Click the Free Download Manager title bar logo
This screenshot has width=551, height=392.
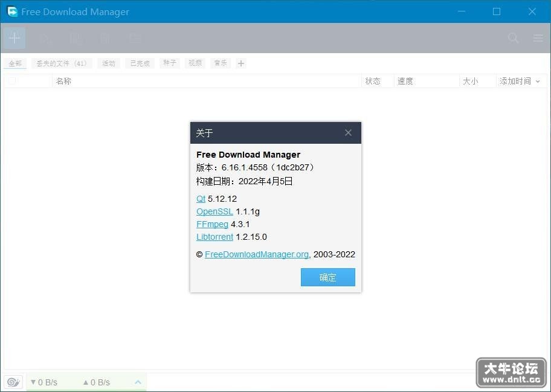click(12, 11)
